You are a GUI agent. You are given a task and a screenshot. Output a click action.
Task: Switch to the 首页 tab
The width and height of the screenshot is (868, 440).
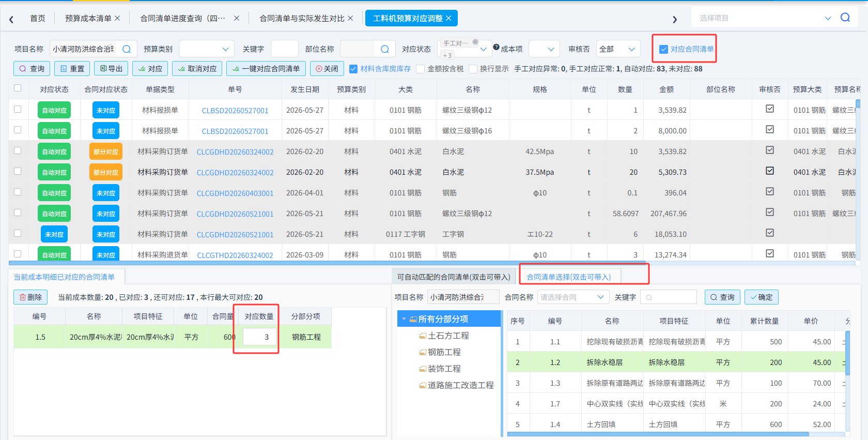click(x=37, y=19)
